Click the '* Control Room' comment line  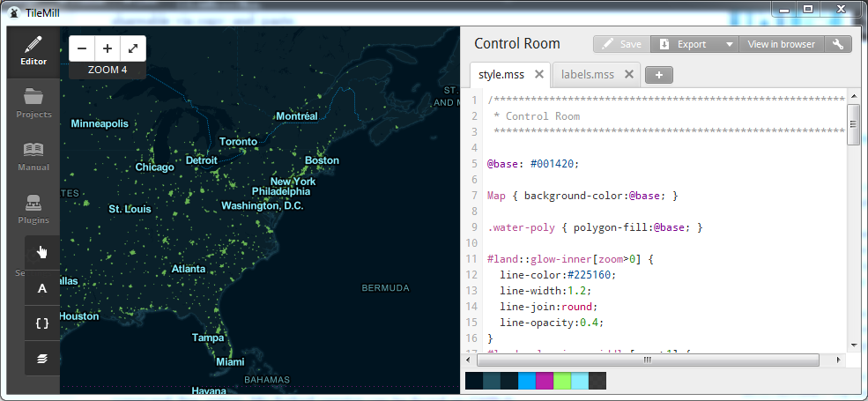click(x=537, y=116)
